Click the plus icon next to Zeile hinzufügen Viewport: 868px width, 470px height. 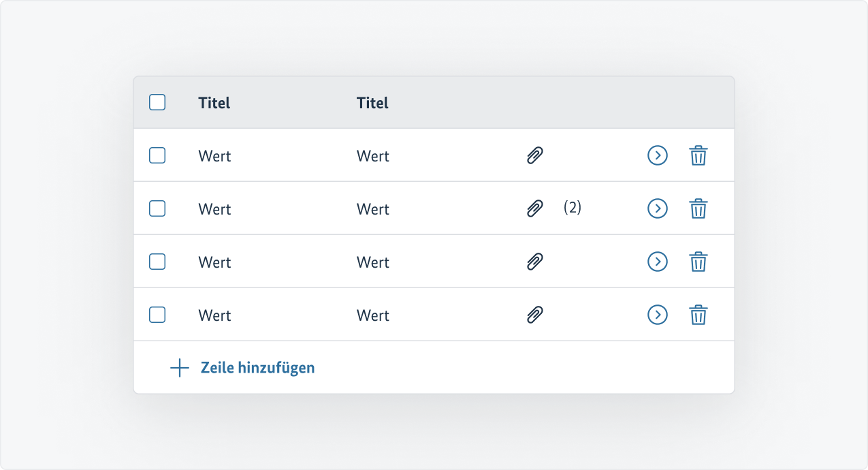pyautogui.click(x=178, y=367)
